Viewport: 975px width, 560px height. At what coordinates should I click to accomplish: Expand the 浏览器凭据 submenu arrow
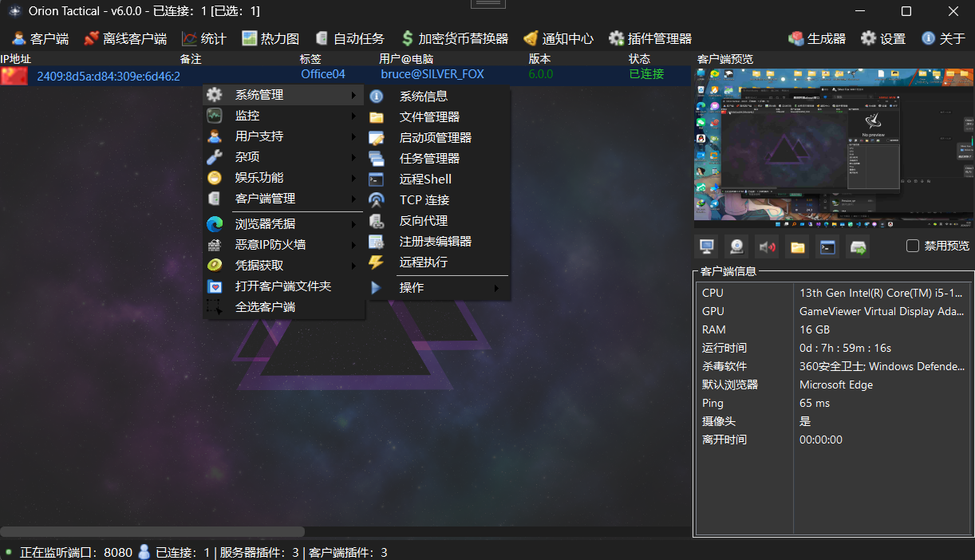click(x=353, y=224)
